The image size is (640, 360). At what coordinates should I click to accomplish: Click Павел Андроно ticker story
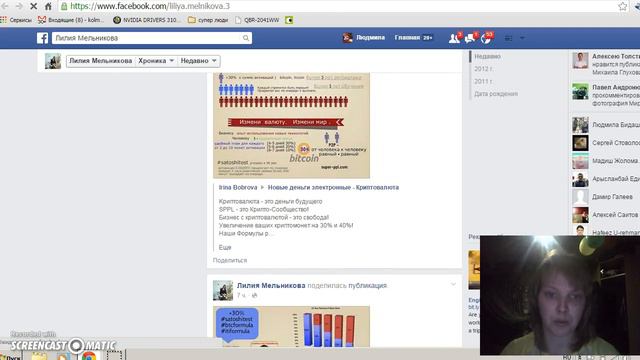point(616,95)
